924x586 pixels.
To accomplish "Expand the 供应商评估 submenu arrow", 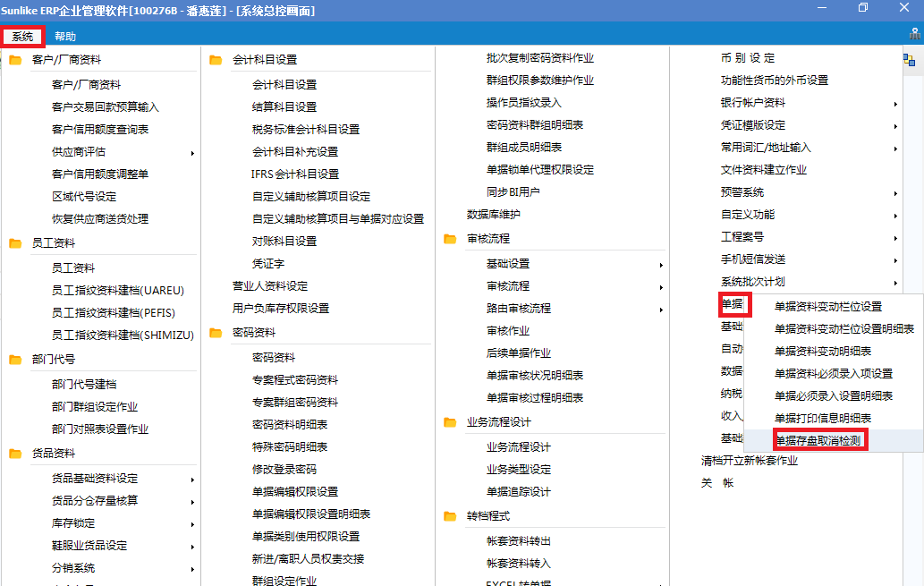I will (192, 152).
